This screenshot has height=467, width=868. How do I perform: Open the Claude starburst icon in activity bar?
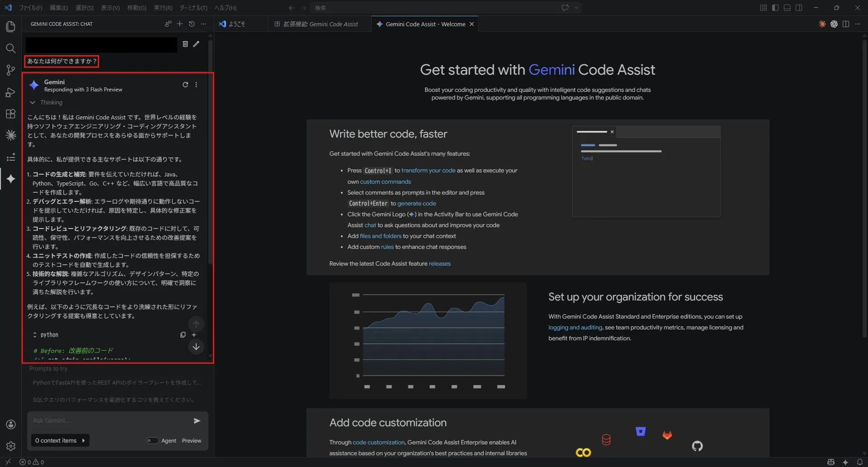point(10,135)
